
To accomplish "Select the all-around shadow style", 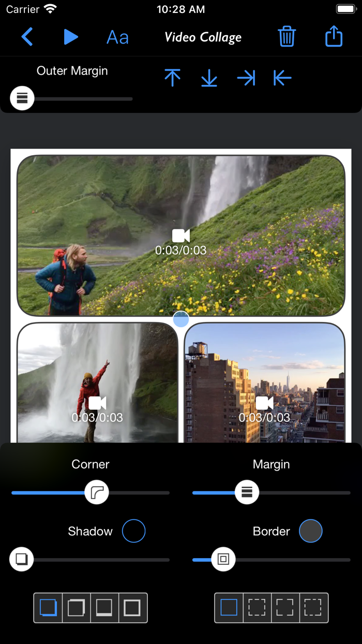I will tap(133, 608).
